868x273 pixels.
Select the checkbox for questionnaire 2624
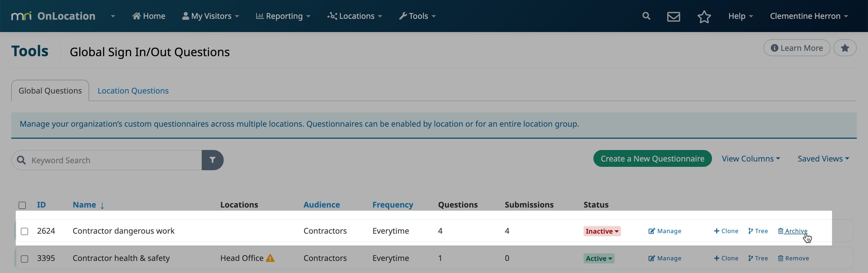point(25,231)
